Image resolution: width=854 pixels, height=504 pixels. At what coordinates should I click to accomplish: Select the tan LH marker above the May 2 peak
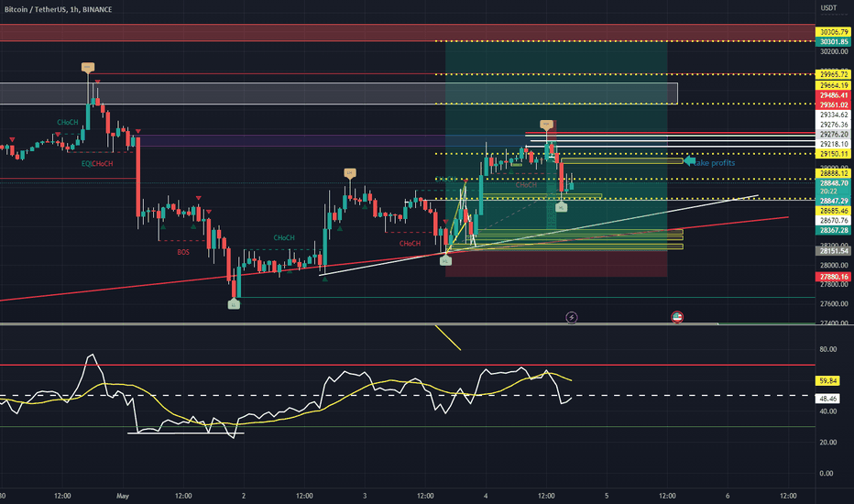(x=350, y=172)
